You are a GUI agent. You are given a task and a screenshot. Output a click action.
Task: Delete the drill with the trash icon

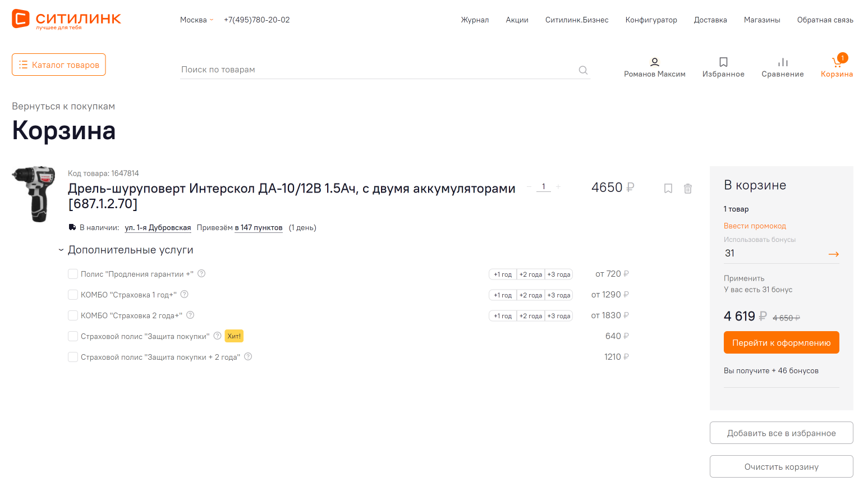click(x=688, y=189)
